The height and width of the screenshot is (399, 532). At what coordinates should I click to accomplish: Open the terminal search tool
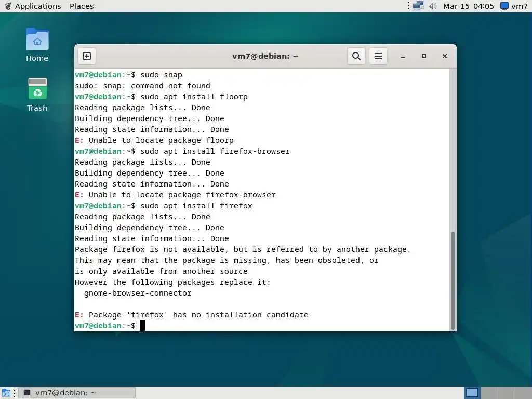[356, 56]
